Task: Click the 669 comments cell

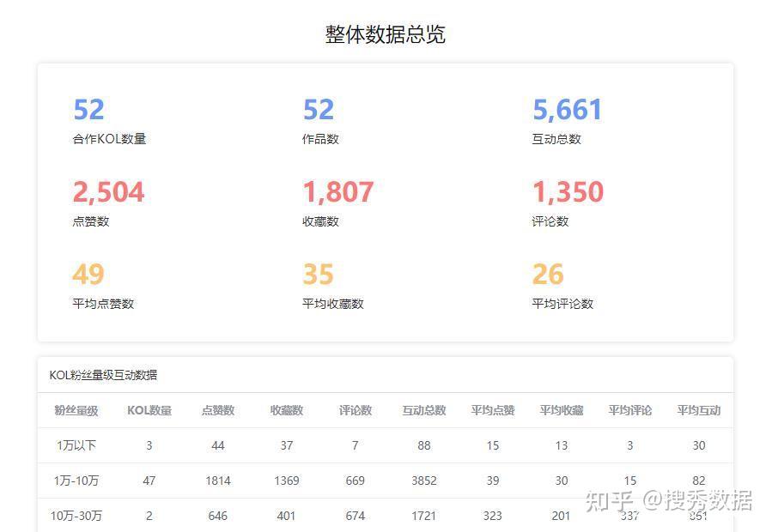Action: click(355, 481)
